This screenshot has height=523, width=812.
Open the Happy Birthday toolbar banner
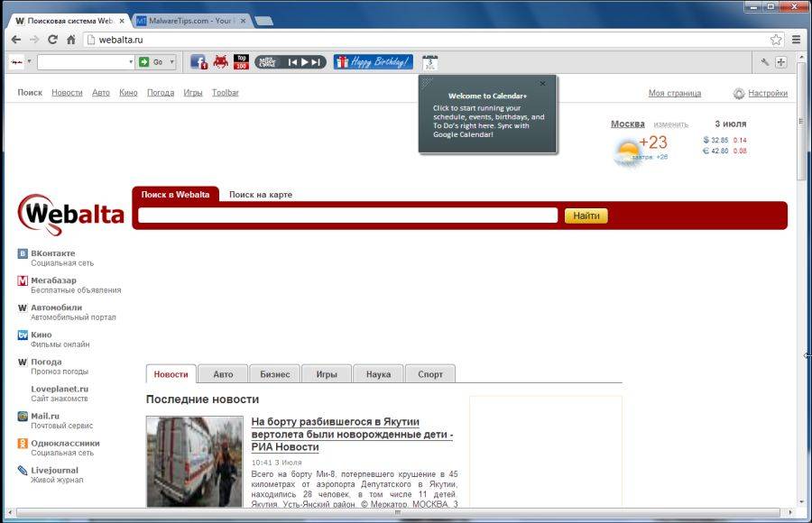pos(374,62)
